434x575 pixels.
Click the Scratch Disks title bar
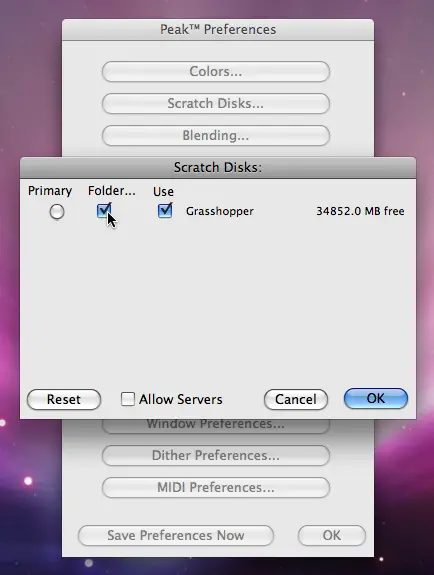218,168
